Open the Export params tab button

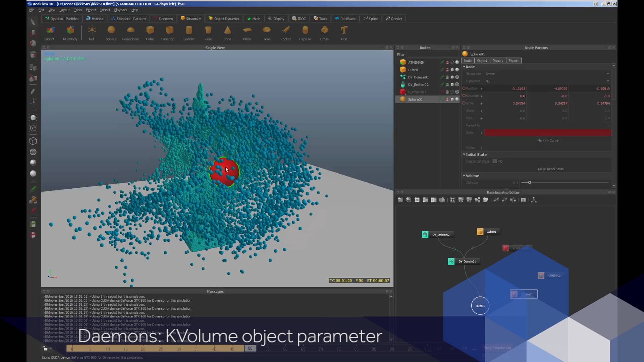[514, 61]
